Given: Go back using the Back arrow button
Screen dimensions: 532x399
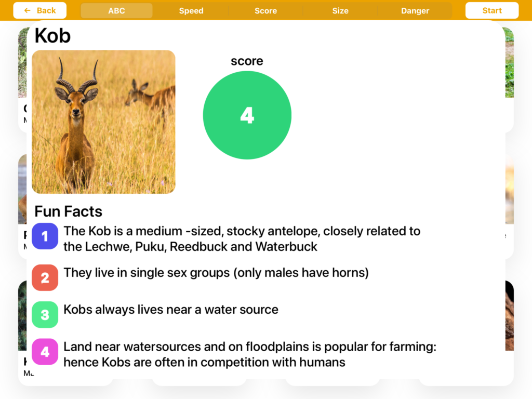Looking at the screenshot, I should click(40, 10).
